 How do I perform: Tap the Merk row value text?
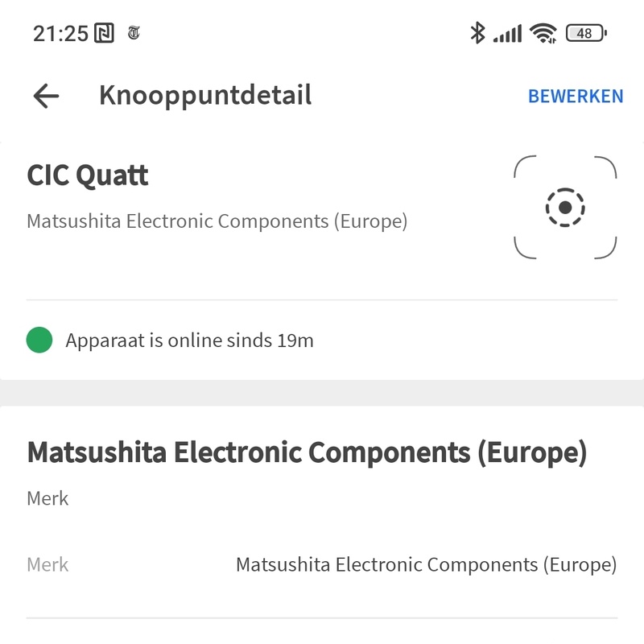point(426,564)
